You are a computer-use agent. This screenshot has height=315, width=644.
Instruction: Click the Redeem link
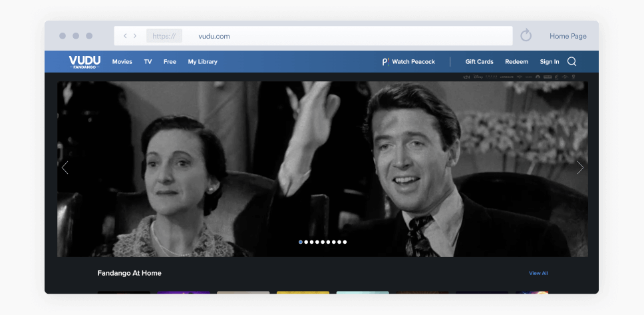[x=517, y=62]
